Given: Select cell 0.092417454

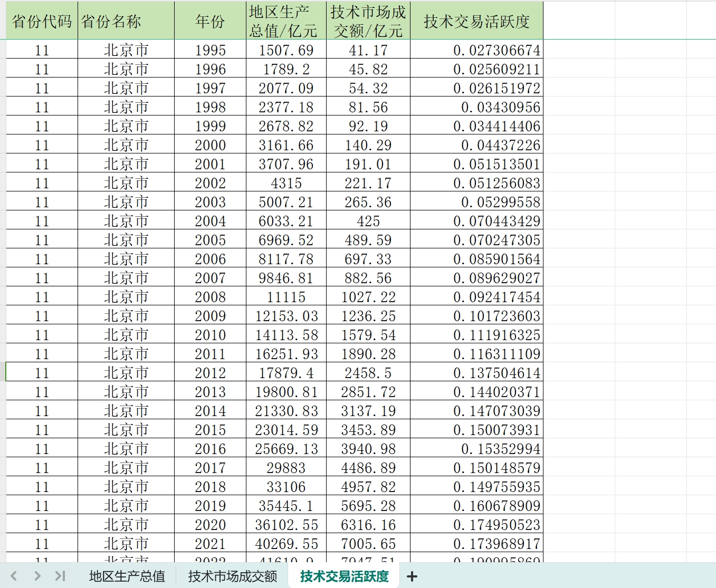Looking at the screenshot, I should click(x=476, y=297).
